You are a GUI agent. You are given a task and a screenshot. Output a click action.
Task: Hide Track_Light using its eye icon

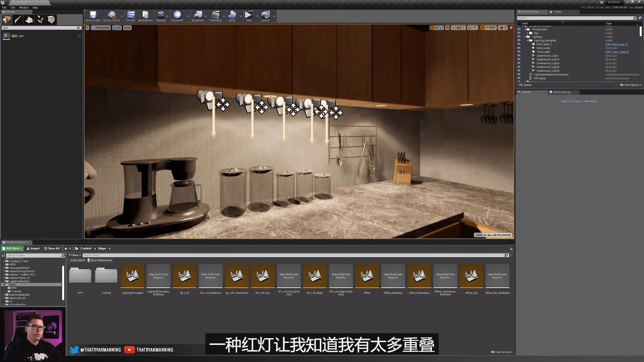click(x=519, y=52)
